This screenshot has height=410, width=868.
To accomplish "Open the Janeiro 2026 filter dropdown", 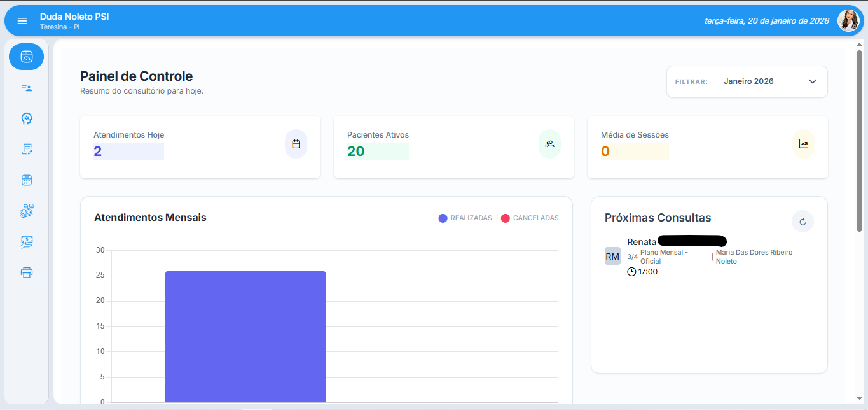I will click(747, 81).
